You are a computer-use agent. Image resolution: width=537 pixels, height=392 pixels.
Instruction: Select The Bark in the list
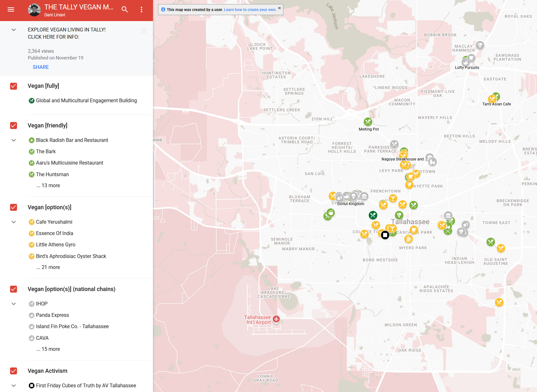[x=46, y=152]
